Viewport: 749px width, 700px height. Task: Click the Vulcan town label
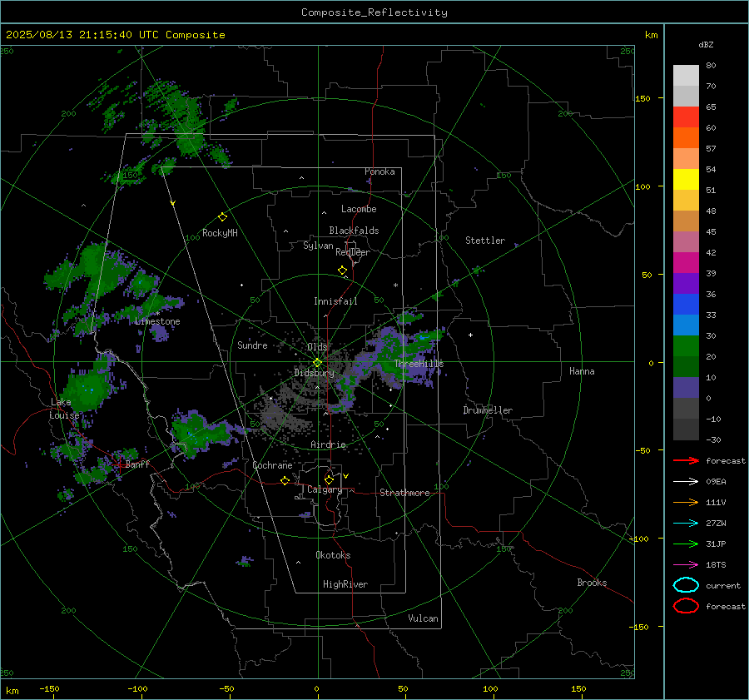click(x=423, y=618)
